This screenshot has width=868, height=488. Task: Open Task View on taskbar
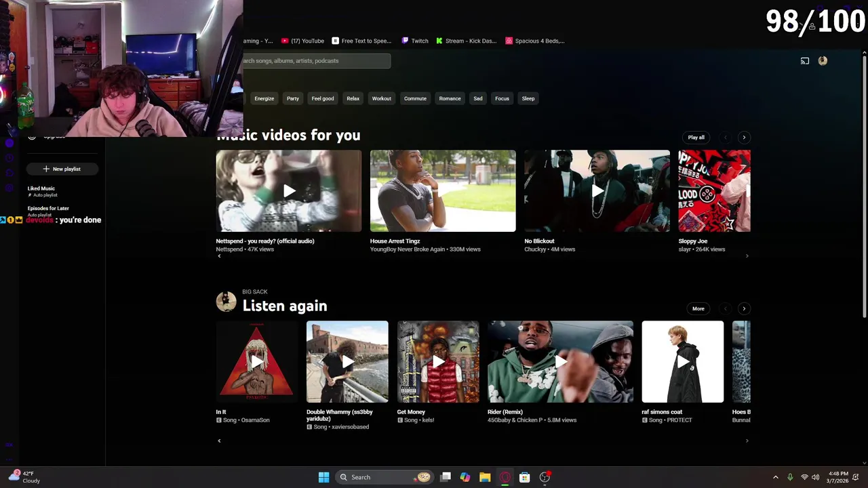(x=446, y=477)
